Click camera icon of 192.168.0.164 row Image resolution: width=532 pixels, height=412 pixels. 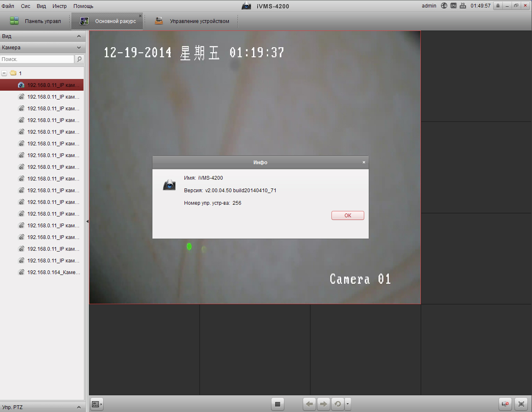21,272
